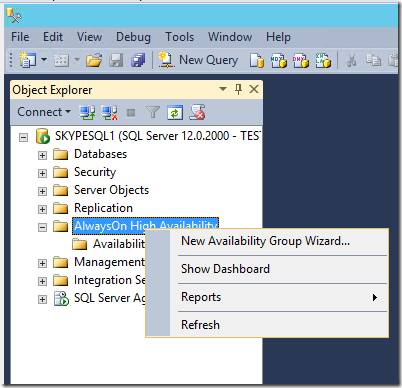Open the Edit menu
Screen dimensions: 402x388
tap(53, 37)
